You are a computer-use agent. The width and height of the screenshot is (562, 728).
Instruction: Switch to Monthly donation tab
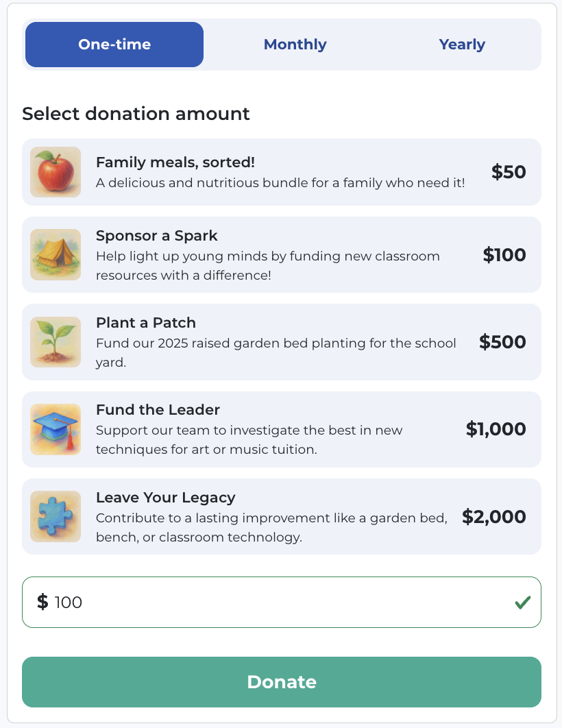pos(295,45)
